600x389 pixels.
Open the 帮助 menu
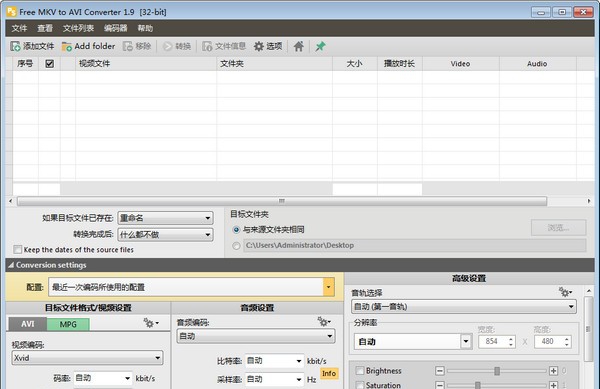coord(145,28)
